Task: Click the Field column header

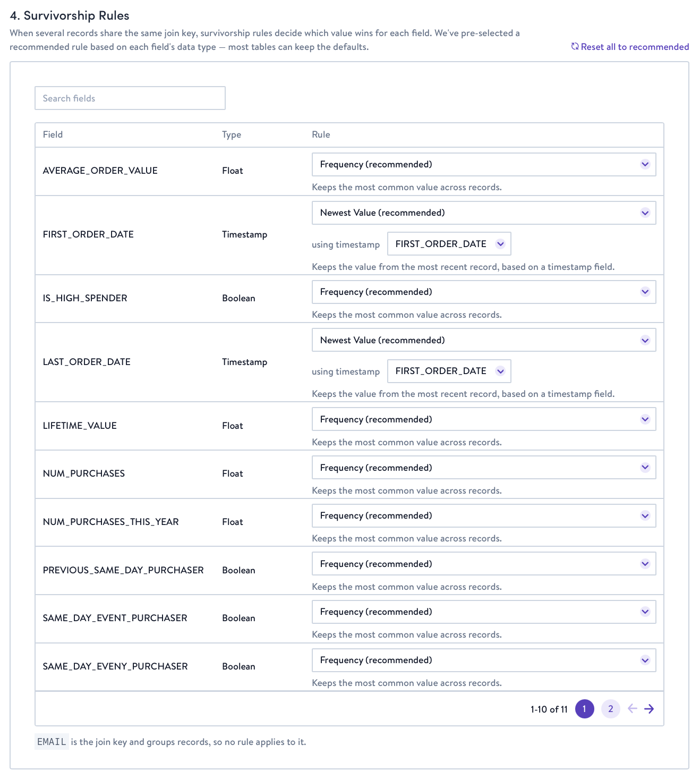Action: tap(53, 134)
